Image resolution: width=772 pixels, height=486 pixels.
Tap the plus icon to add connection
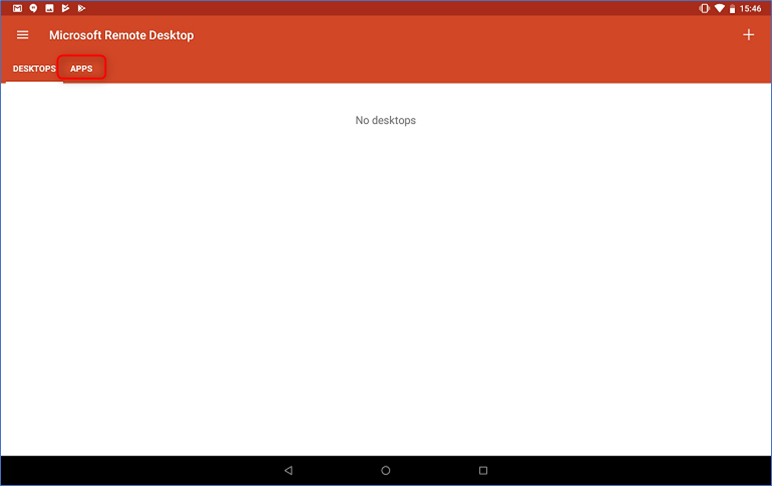click(x=748, y=35)
